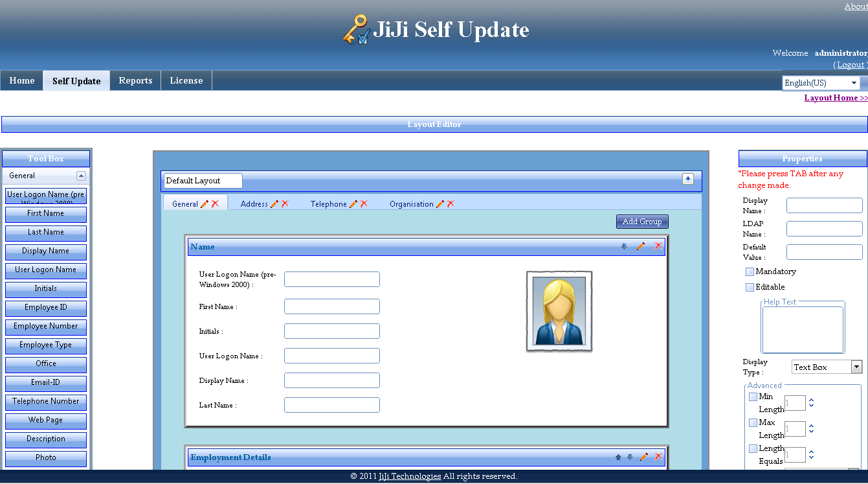
Task: Select Employee ID toolbox item
Action: 46,308
